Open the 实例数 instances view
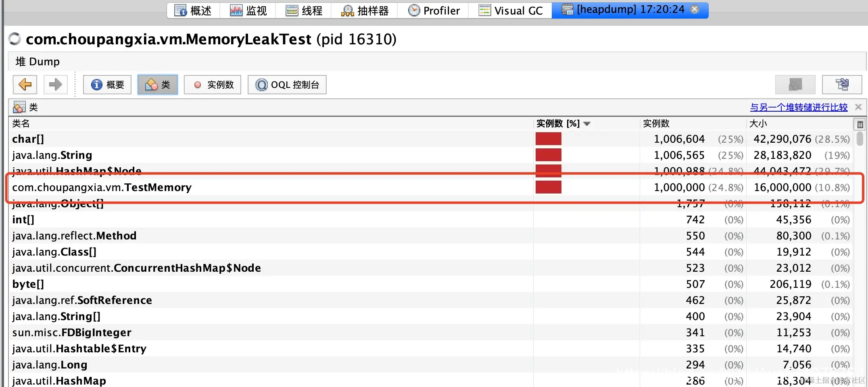The height and width of the screenshot is (387, 868). (213, 85)
